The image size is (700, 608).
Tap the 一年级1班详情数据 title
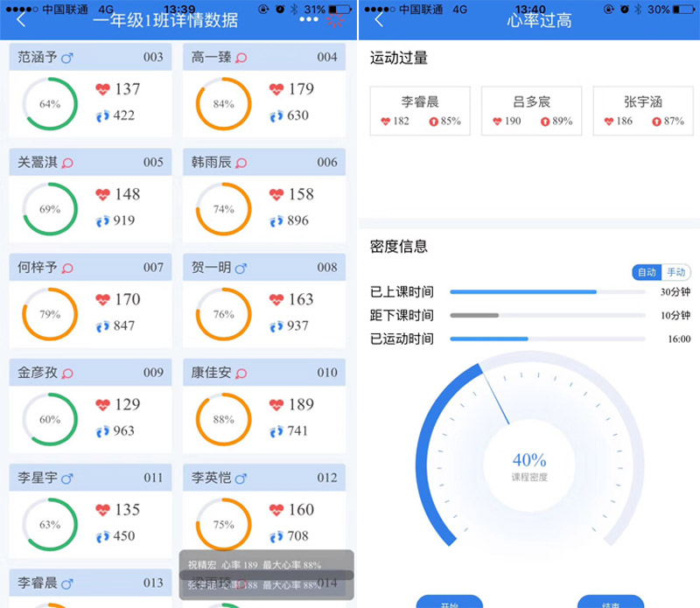pyautogui.click(x=165, y=20)
